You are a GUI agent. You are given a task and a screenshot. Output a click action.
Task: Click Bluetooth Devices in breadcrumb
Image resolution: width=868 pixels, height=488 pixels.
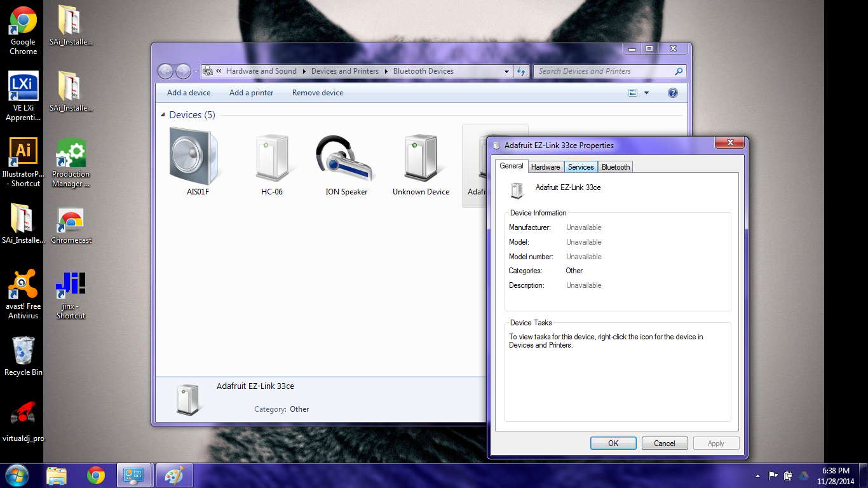pyautogui.click(x=423, y=71)
